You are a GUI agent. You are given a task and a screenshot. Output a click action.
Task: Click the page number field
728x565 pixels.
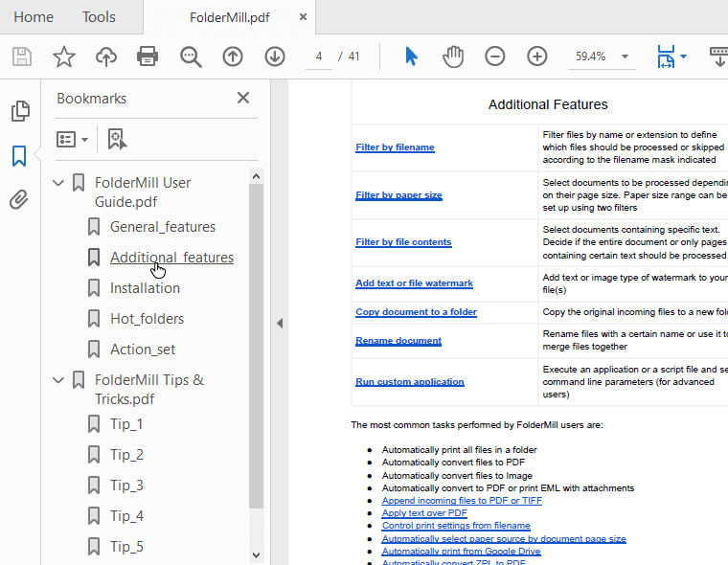(x=319, y=56)
